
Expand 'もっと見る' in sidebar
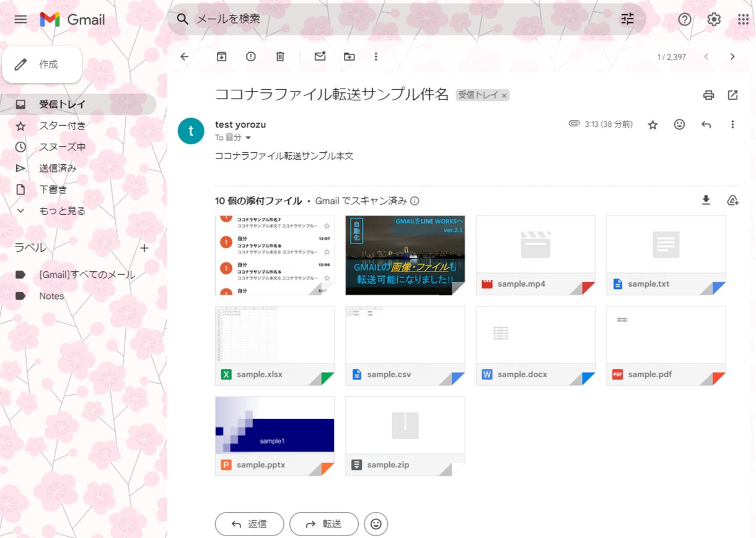(x=62, y=210)
